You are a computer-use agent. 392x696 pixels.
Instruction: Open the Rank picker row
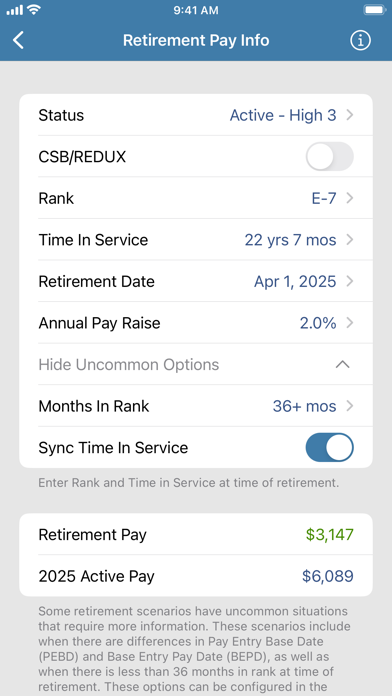tap(196, 198)
